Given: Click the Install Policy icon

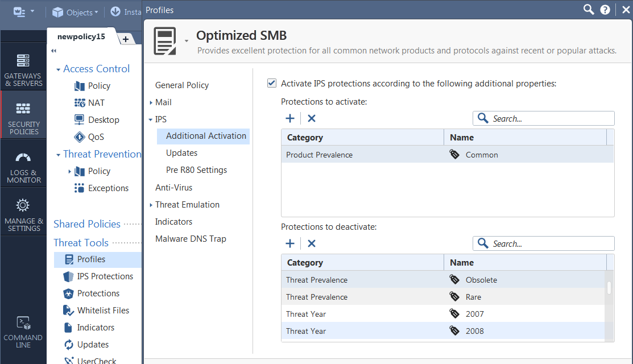Looking at the screenshot, I should coord(115,12).
